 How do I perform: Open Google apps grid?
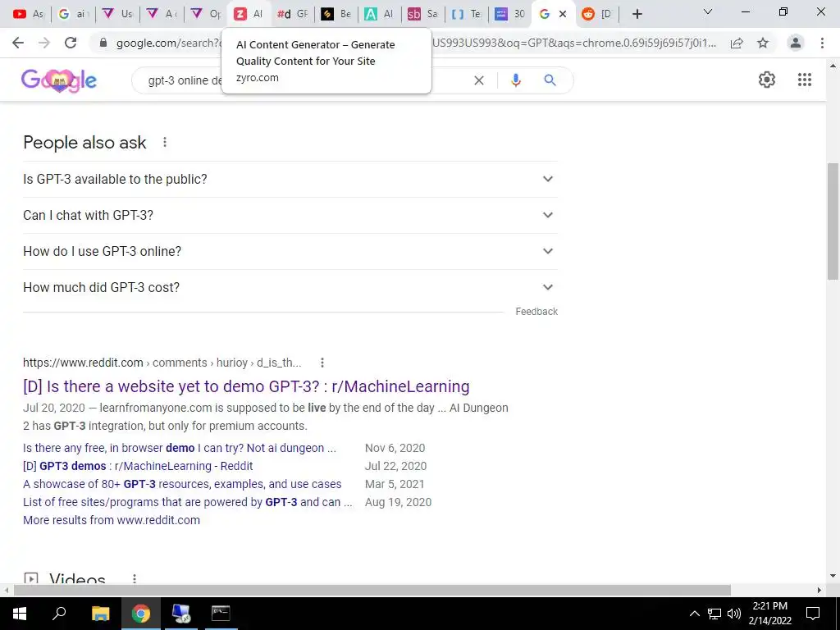point(804,80)
